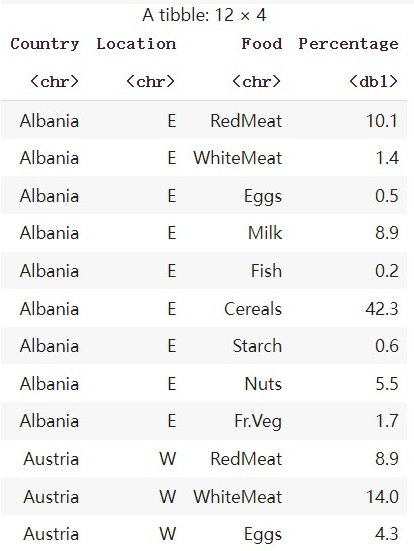
Task: Click the Fish food cell
Action: 266,271
